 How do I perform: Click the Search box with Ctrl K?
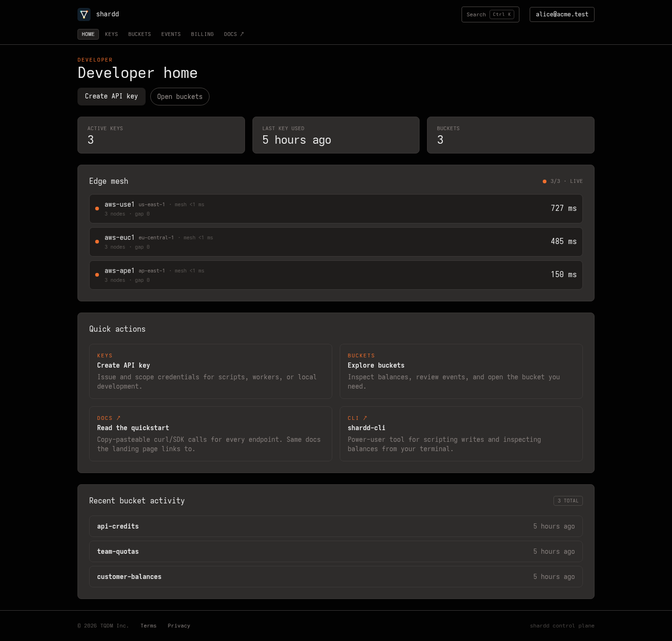click(490, 14)
